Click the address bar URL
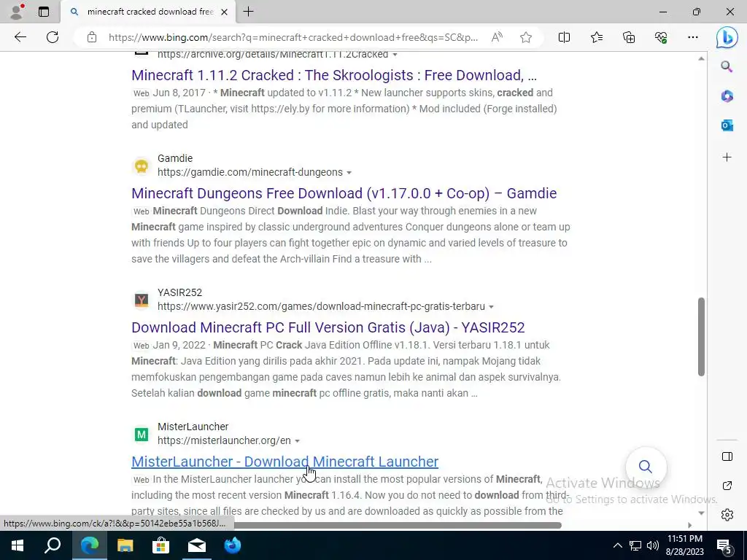The height and width of the screenshot is (560, 747). click(293, 37)
